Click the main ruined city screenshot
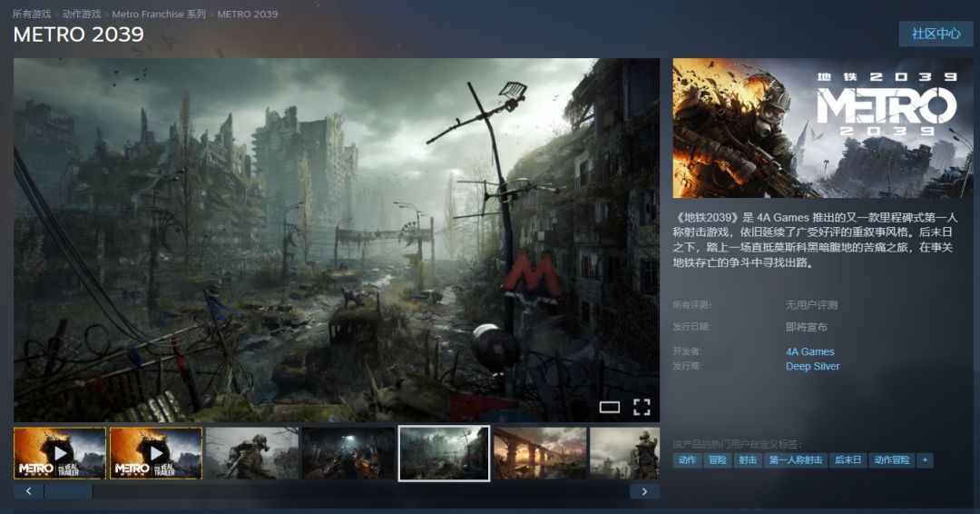980x514 pixels. pyautogui.click(x=337, y=240)
